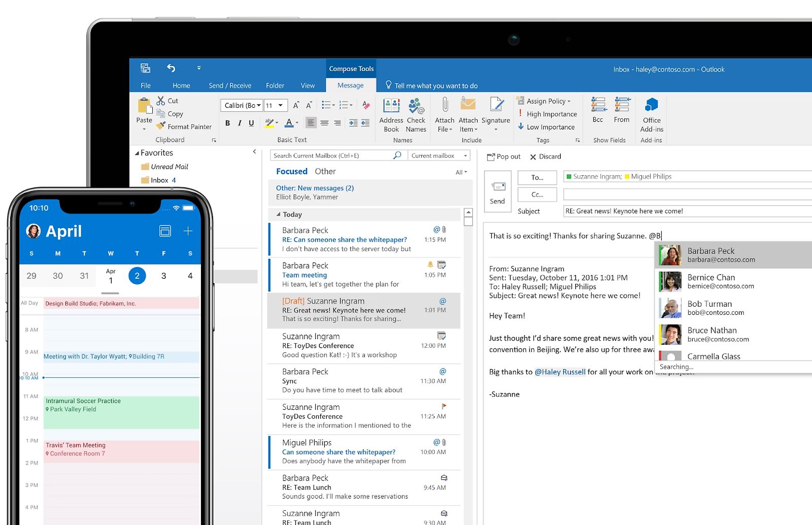
Task: Select April 3 on phone calendar
Action: coord(163,276)
